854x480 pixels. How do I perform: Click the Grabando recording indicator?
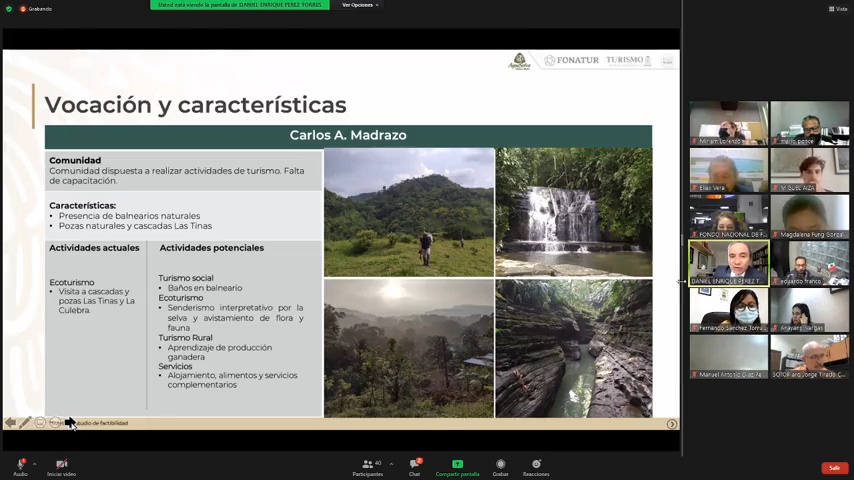point(36,9)
